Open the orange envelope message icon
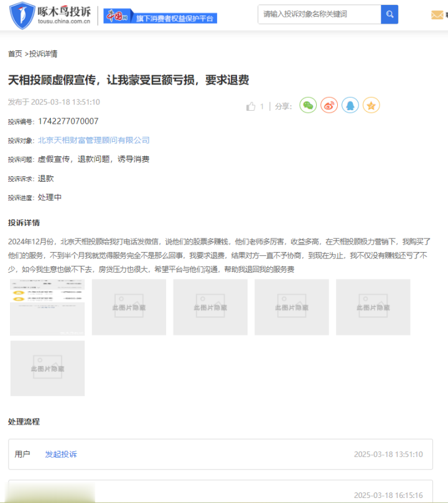Image resolution: width=448 pixels, height=503 pixels. pyautogui.click(x=437, y=15)
